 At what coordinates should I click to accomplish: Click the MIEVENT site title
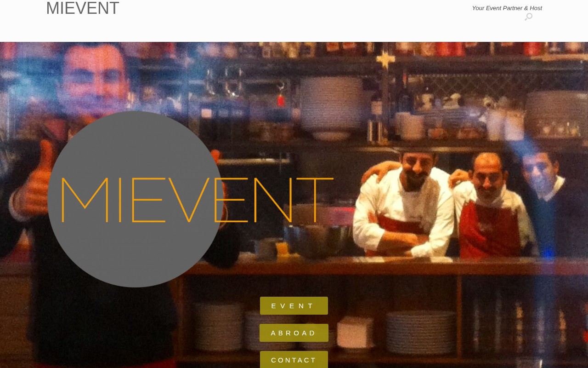83,8
